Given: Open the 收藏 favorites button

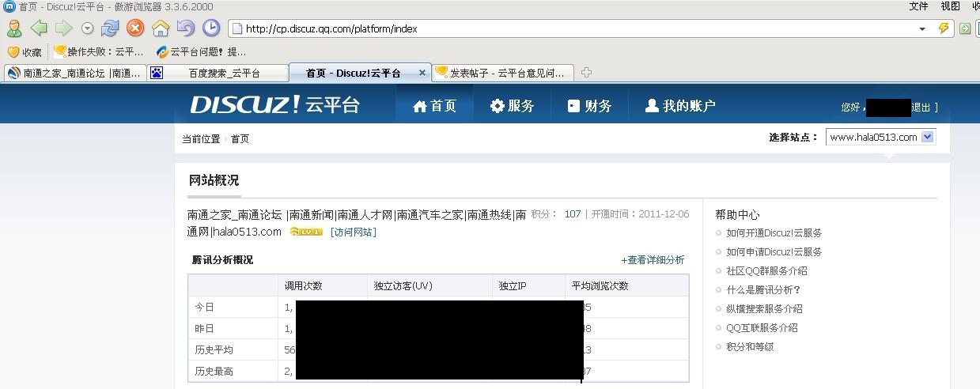Looking at the screenshot, I should click(25, 52).
